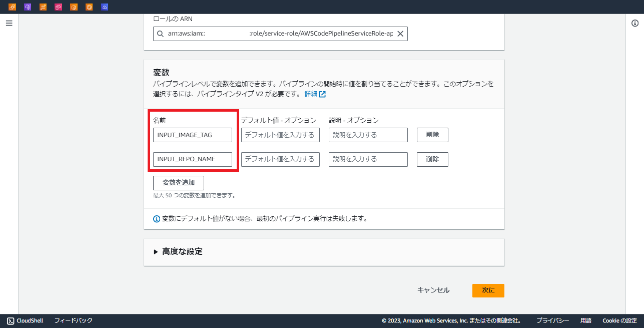Open the info panel icon at right edge

click(635, 23)
